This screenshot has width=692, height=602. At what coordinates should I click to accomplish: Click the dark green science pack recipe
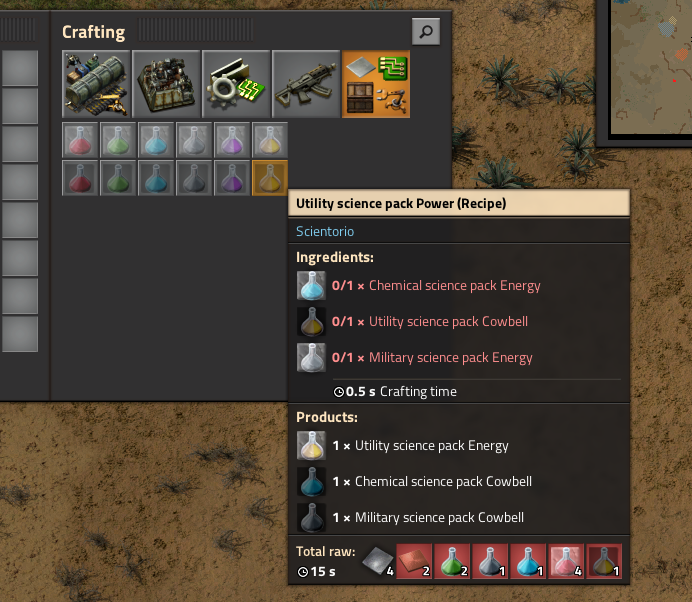118,178
